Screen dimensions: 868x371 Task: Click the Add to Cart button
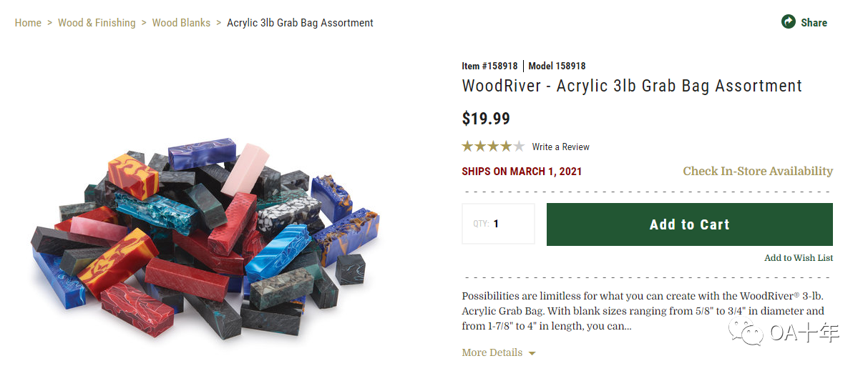pos(689,224)
